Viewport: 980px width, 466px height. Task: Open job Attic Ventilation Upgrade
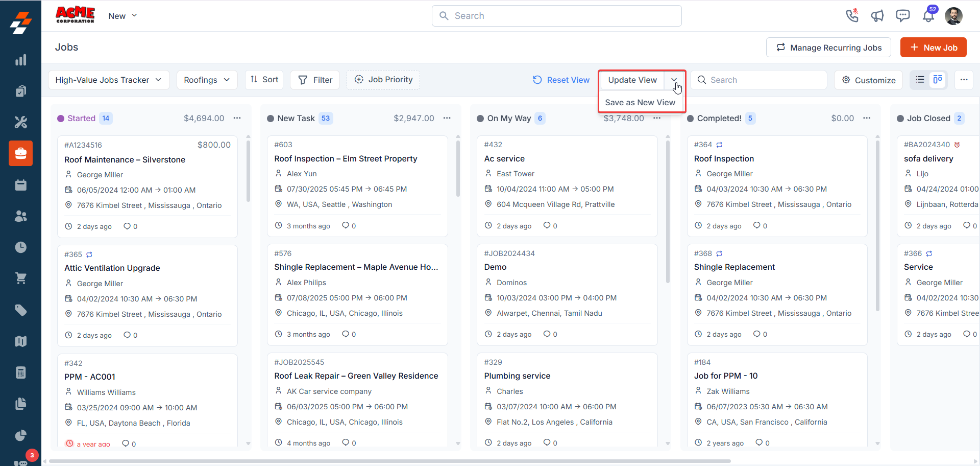[x=112, y=268]
